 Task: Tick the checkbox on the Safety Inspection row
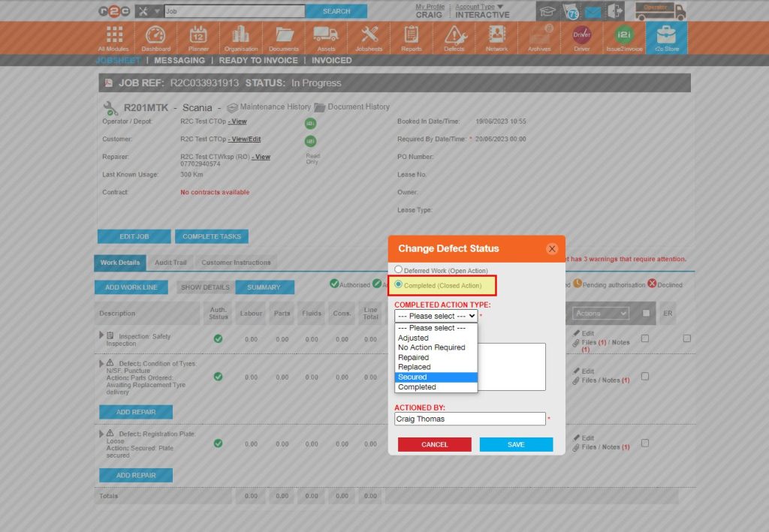click(645, 338)
